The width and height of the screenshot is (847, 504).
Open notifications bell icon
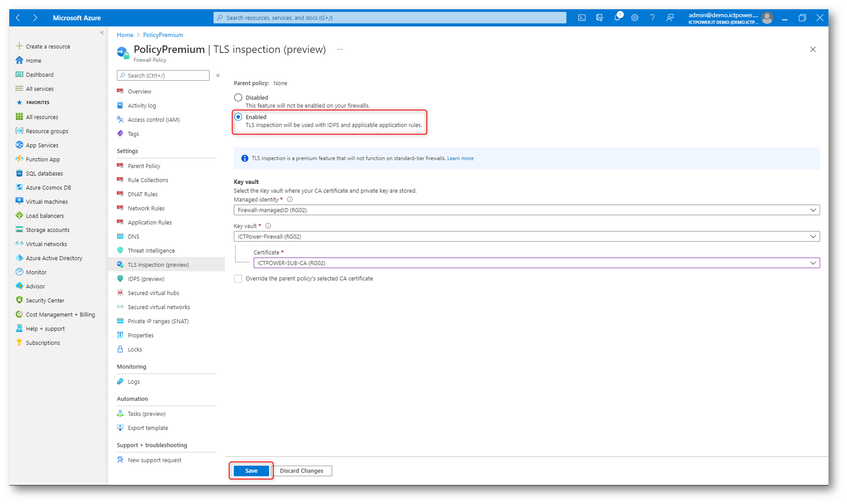[x=617, y=18]
